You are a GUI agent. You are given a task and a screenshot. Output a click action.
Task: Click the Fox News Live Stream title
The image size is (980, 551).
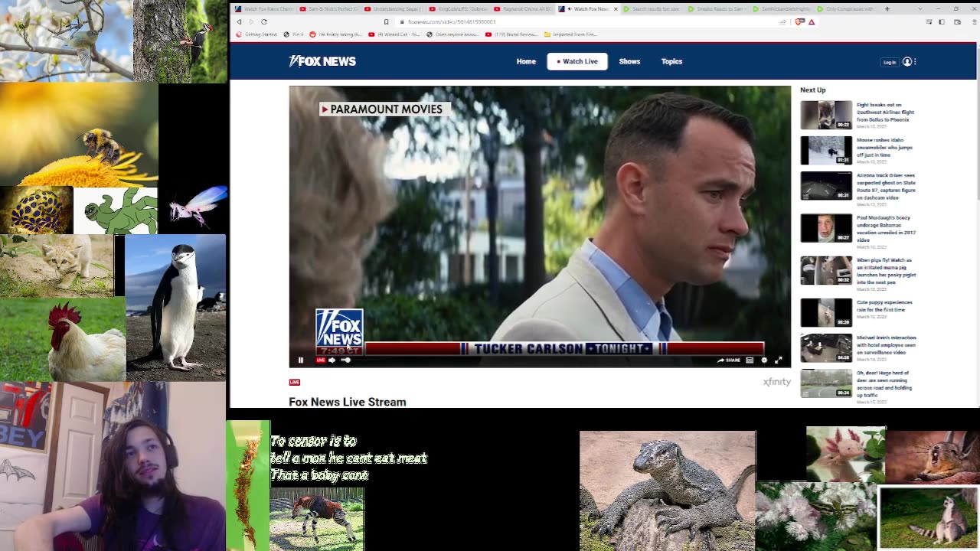(x=348, y=402)
